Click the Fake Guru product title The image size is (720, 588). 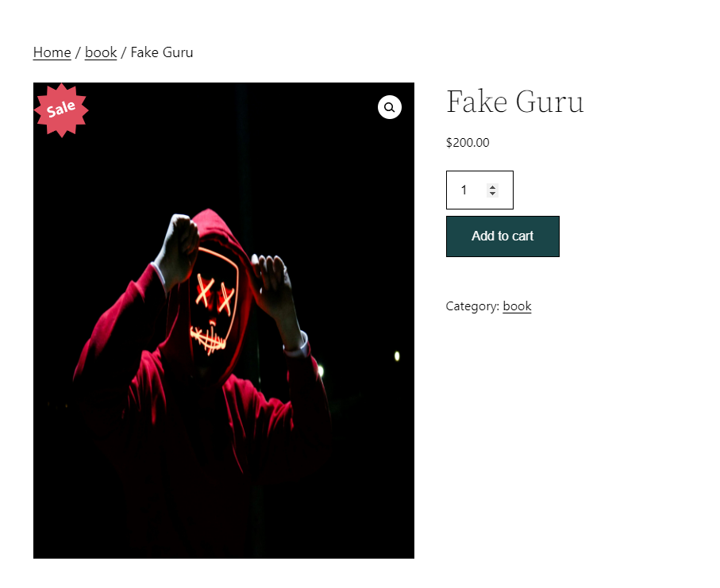(514, 102)
